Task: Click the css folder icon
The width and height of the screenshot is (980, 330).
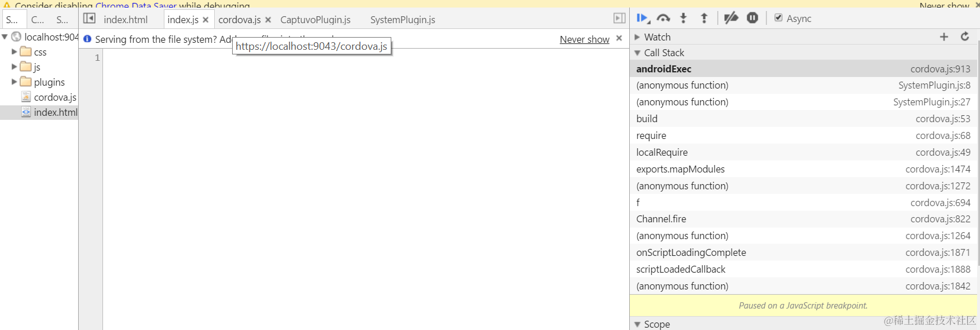Action: point(25,52)
